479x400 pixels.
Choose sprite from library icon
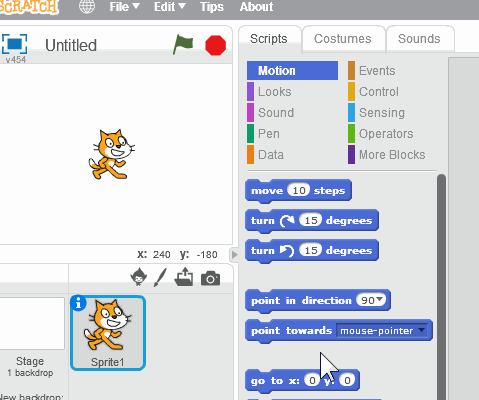[x=138, y=277]
